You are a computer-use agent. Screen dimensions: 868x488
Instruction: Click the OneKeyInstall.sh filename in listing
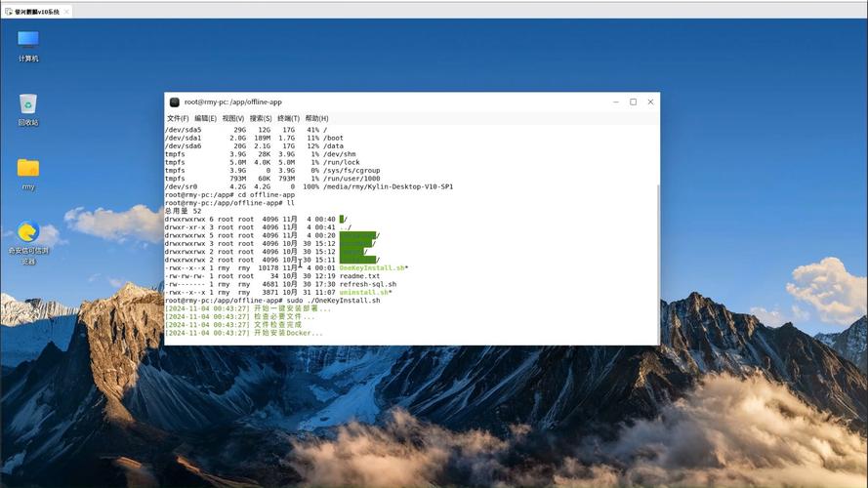[x=373, y=268]
